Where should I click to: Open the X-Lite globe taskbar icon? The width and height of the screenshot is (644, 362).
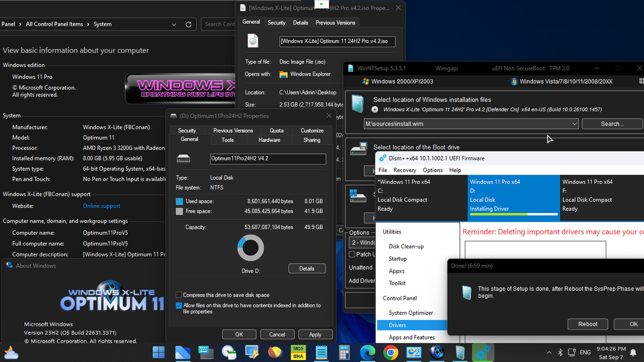pyautogui.click(x=437, y=352)
